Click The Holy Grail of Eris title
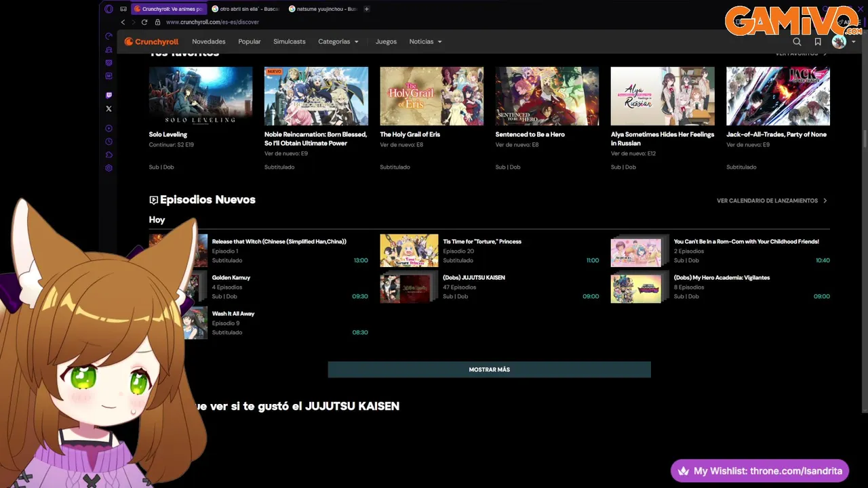 click(x=410, y=134)
